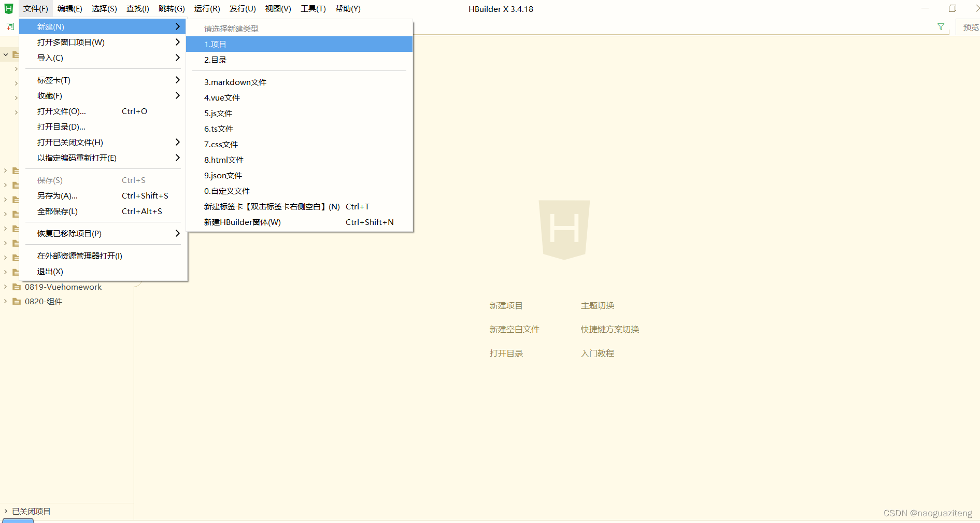This screenshot has width=980, height=523.
Task: Create a 4.vue文件
Action: point(299,97)
